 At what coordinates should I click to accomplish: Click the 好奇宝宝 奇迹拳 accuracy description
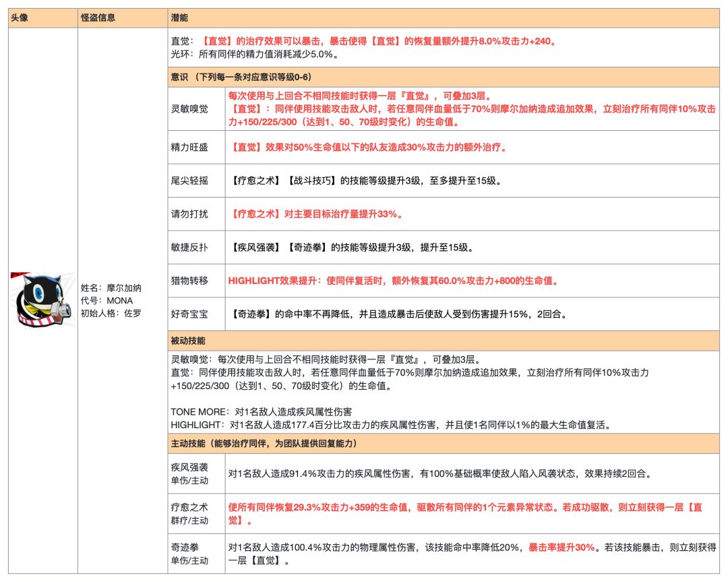[x=398, y=314]
